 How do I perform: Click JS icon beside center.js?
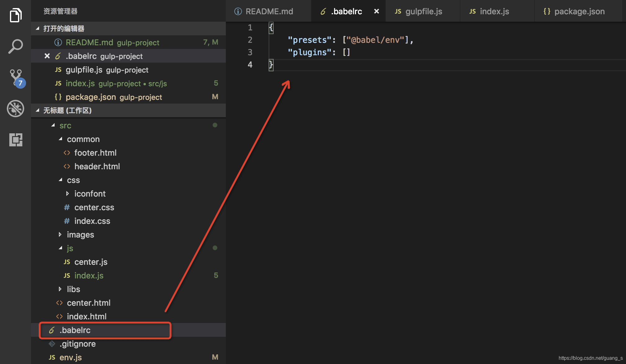point(67,262)
